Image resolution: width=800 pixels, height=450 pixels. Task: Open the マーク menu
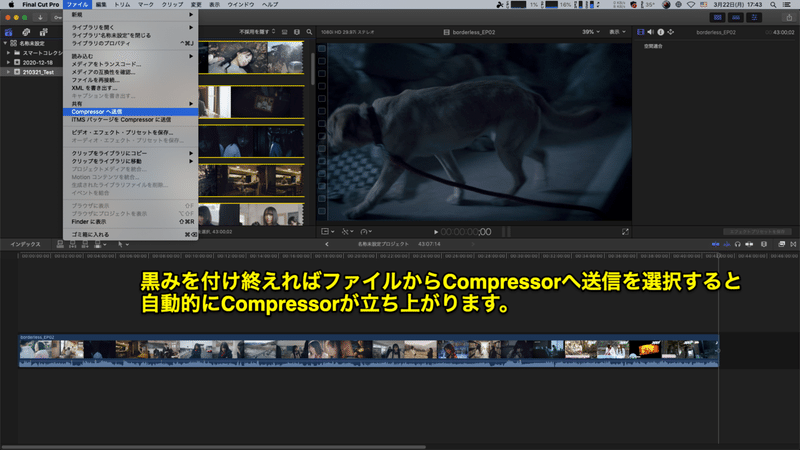tap(145, 5)
